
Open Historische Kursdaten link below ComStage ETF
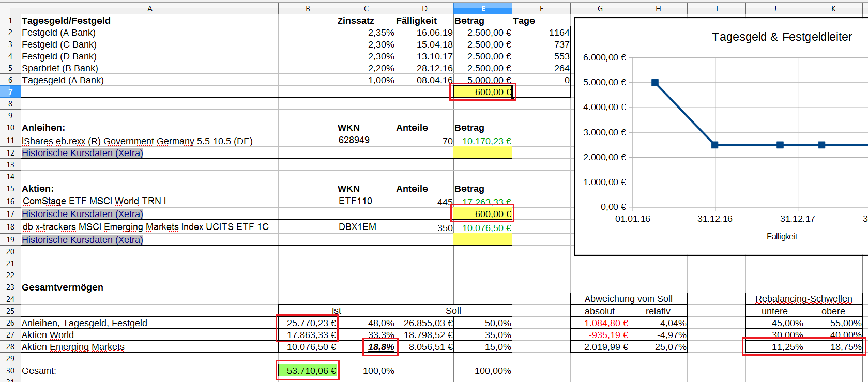(82, 214)
